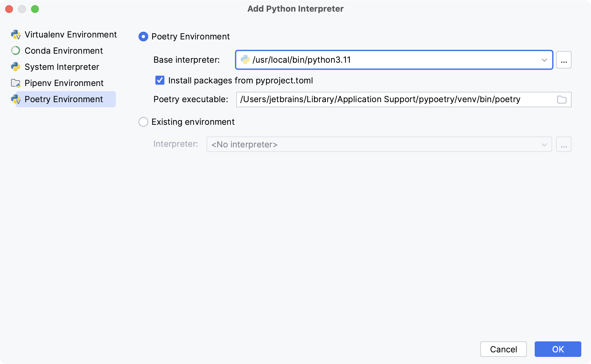
Task: Click ellipsis button beside existing Interpreter
Action: 564,144
